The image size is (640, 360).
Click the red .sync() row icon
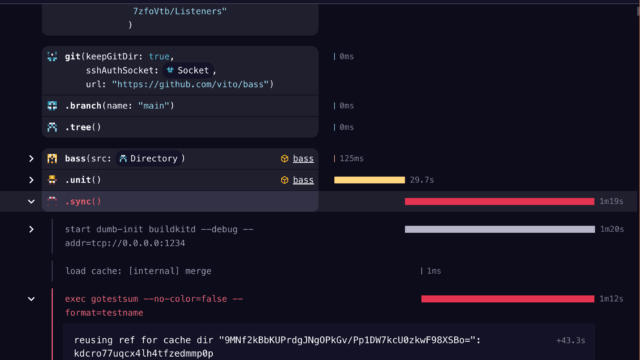(52, 201)
